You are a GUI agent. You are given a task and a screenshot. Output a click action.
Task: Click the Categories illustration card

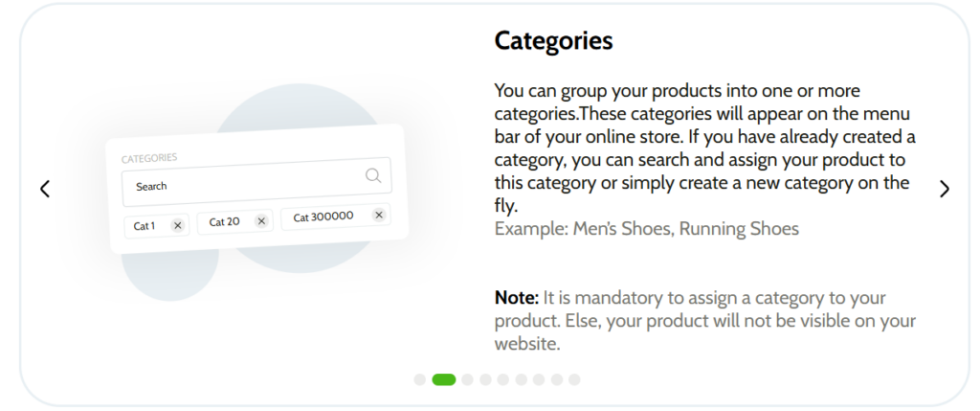257,189
